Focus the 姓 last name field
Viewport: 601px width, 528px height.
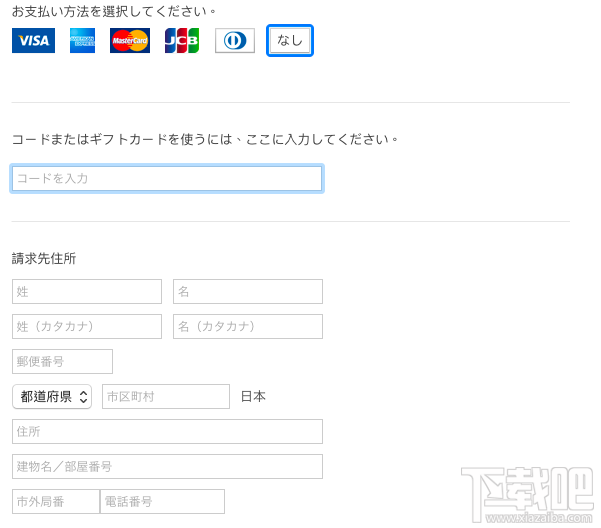pyautogui.click(x=87, y=292)
